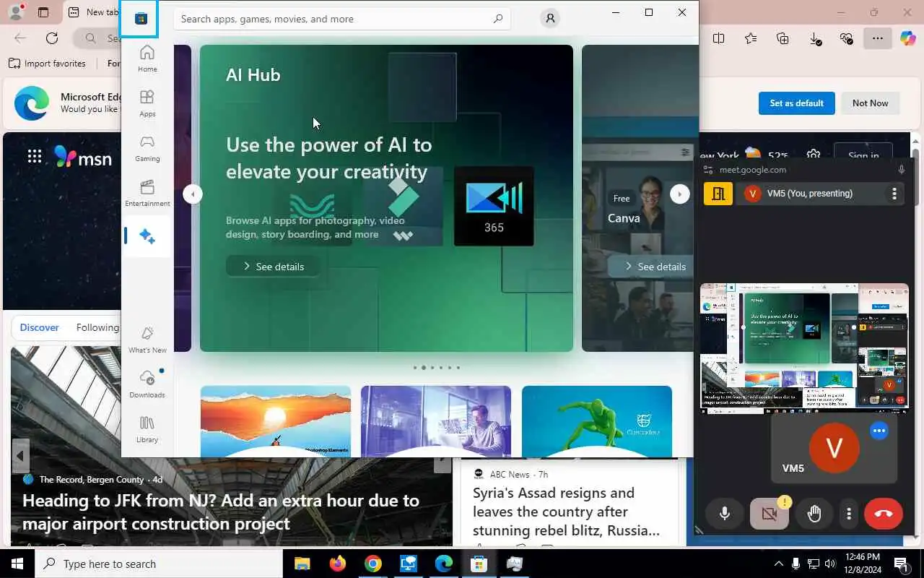The height and width of the screenshot is (578, 924).
Task: Go to previous MSN news slide
Action: pyautogui.click(x=20, y=456)
